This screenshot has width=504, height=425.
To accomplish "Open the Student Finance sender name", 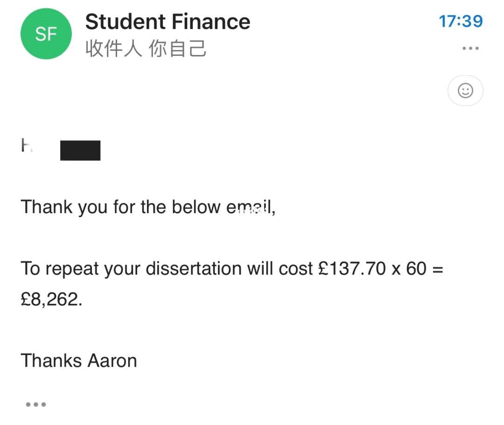I will pos(168,21).
